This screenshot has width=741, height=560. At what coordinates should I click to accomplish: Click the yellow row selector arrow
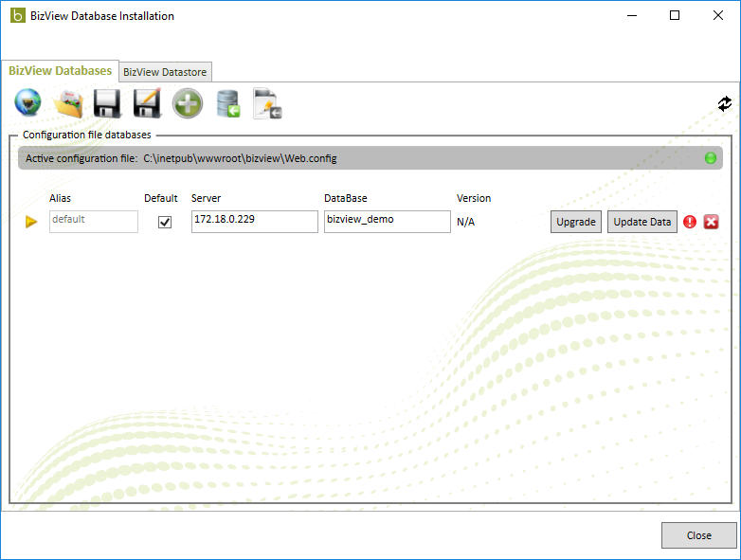pyautogui.click(x=31, y=222)
